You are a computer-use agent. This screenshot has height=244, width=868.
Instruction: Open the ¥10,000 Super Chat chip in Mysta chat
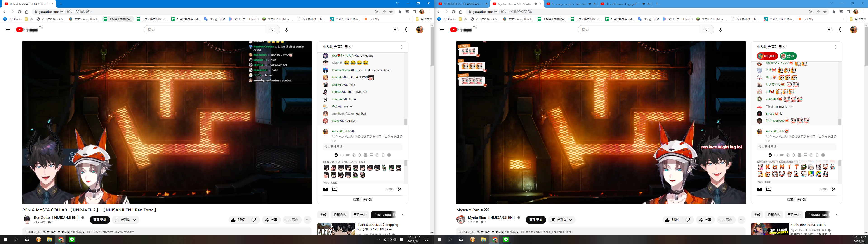click(767, 56)
